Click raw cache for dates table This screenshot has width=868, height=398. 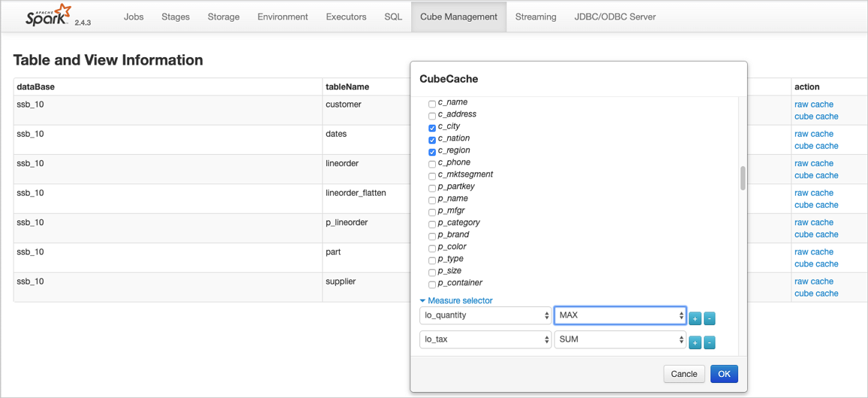[814, 134]
